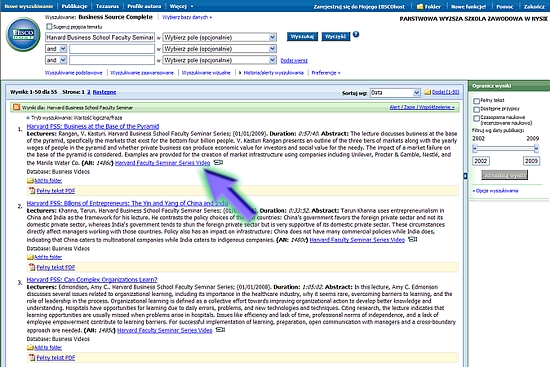The height and width of the screenshot is (367, 550).
Task: Enable the Sugeruj pojęcia tematu checkbox
Action: click(x=49, y=26)
